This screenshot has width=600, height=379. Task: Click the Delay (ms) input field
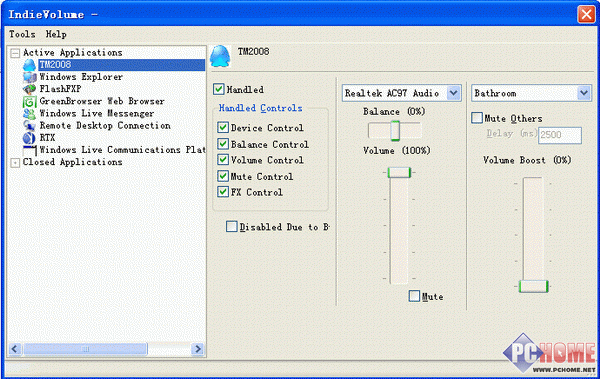click(560, 135)
